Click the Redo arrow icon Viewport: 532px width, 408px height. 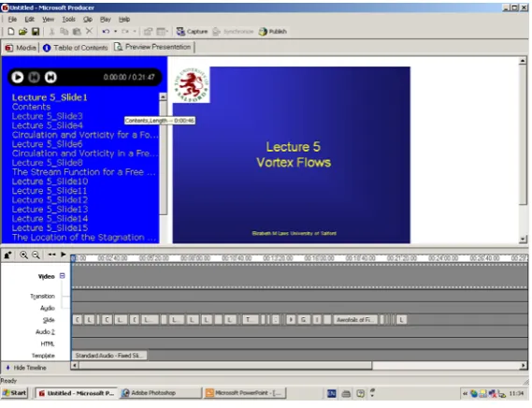click(125, 32)
